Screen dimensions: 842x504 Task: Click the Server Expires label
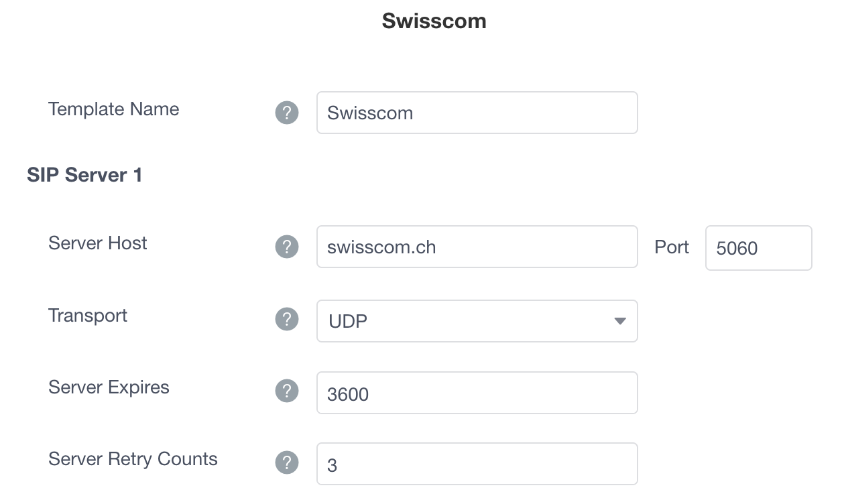[x=109, y=387]
